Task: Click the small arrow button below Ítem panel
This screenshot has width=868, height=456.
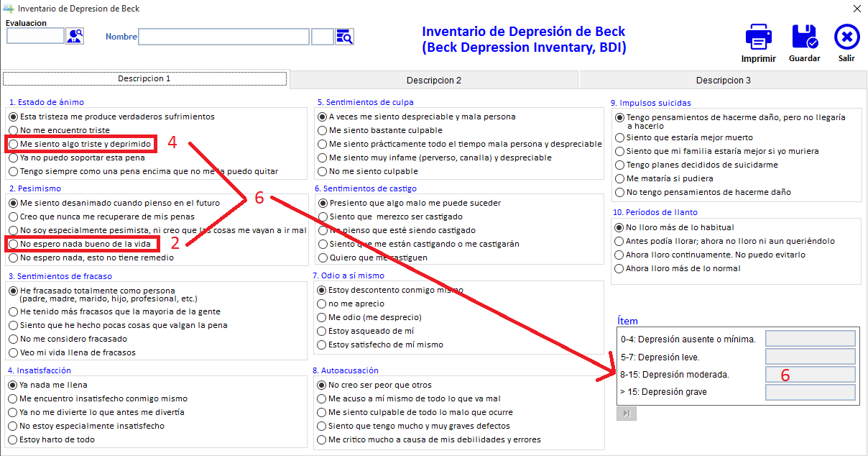Action: click(x=626, y=414)
